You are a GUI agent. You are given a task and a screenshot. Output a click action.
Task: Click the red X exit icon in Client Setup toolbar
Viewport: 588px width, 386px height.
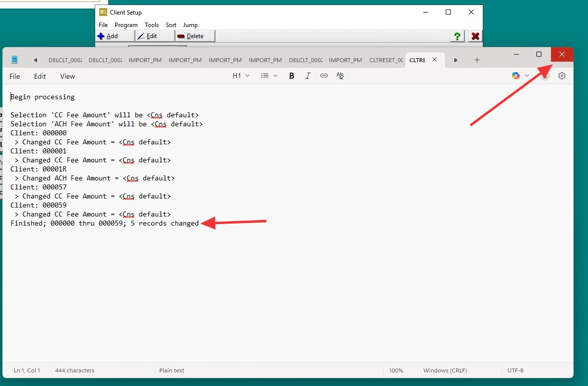click(475, 36)
